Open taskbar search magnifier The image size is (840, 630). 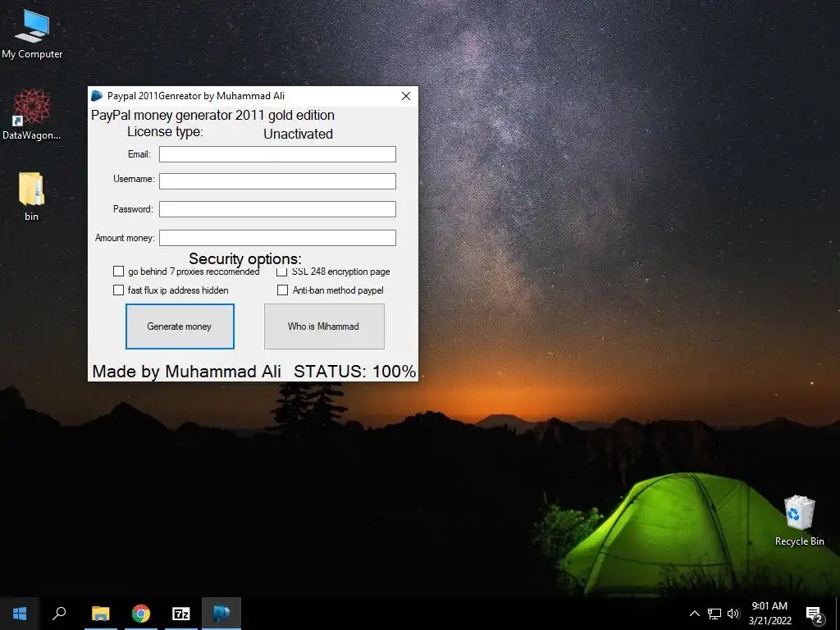pos(59,614)
